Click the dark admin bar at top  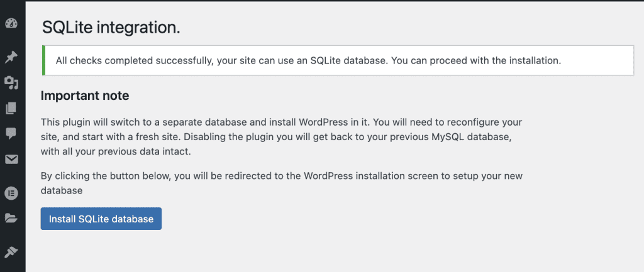coord(322,1)
